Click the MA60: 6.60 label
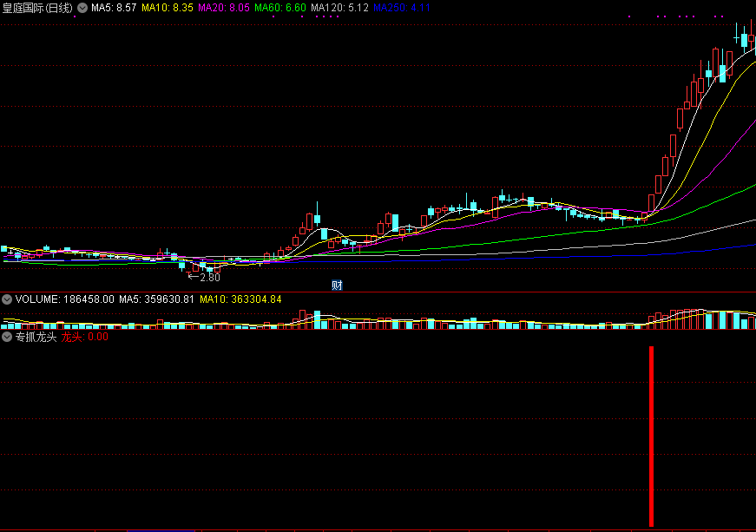This screenshot has height=532, width=756. pyautogui.click(x=280, y=8)
